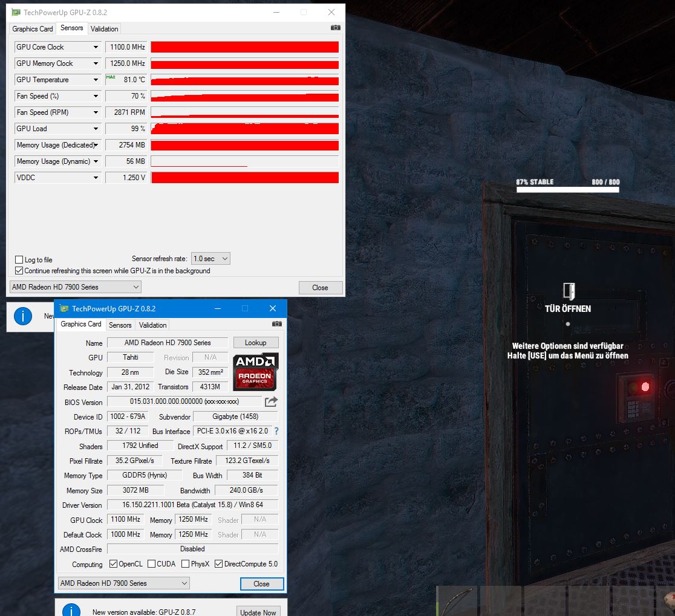Click the Bus Interface question mark icon
This screenshot has height=616, width=675.
pos(276,430)
